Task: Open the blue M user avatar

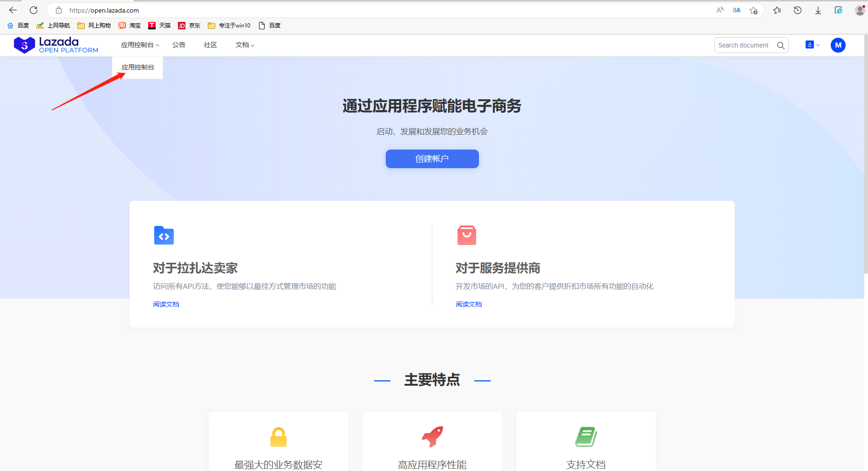Action: coord(838,45)
